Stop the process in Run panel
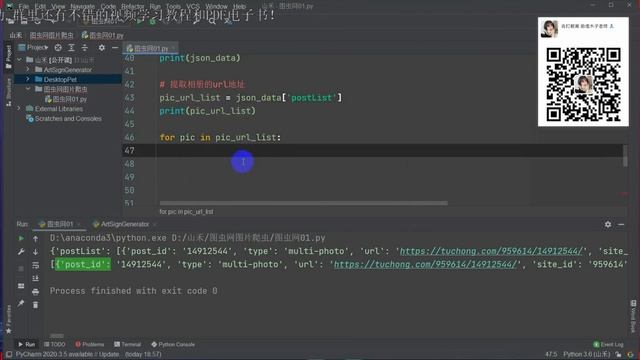640x360 pixels. click(x=21, y=269)
